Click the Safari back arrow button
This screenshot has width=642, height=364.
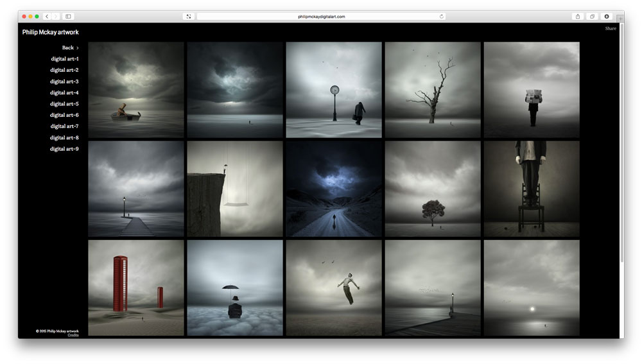coord(47,17)
